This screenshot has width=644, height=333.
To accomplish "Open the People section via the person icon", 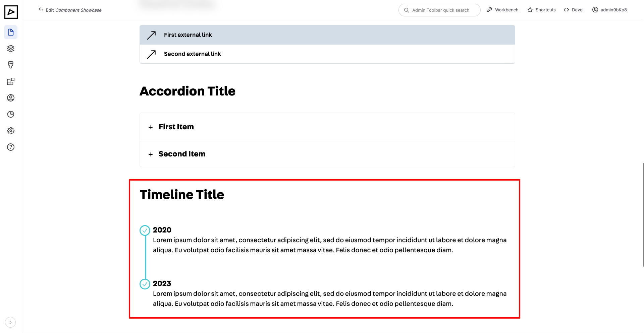I will [11, 97].
